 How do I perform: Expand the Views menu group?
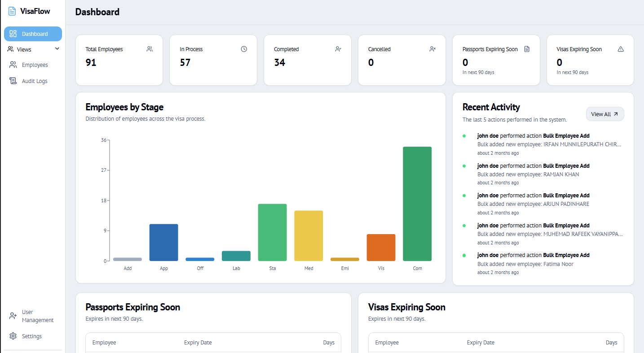pyautogui.click(x=33, y=49)
